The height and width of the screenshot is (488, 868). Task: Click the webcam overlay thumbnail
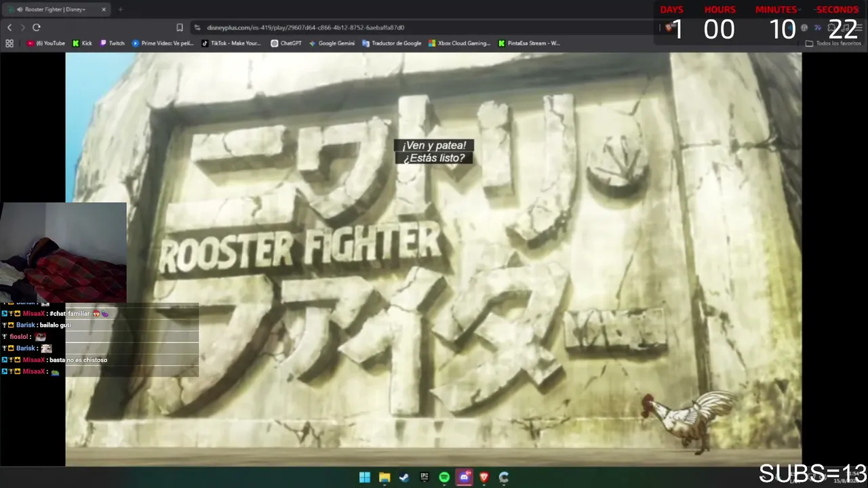(63, 252)
